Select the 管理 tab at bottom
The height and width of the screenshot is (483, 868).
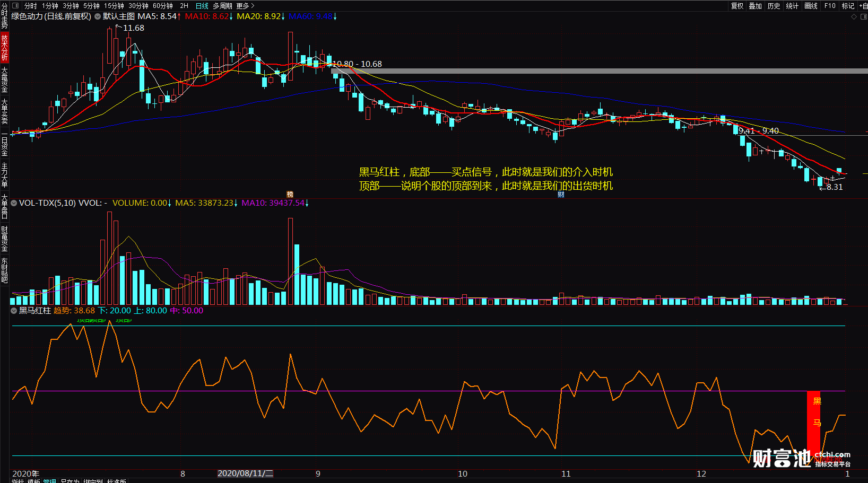click(x=50, y=481)
